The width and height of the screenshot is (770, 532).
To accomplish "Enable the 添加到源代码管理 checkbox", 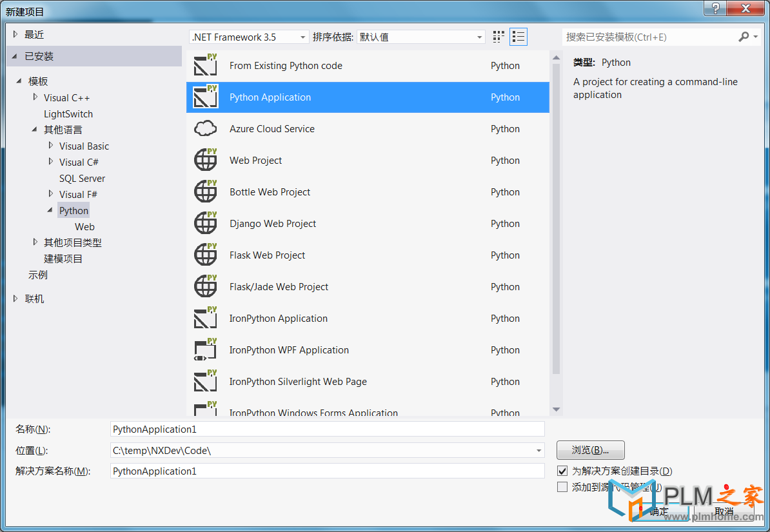I will click(x=562, y=487).
